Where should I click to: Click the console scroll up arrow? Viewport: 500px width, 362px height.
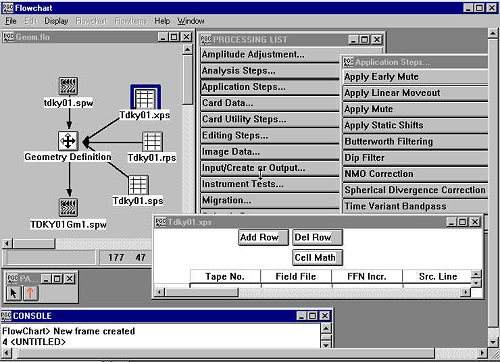tap(326, 328)
